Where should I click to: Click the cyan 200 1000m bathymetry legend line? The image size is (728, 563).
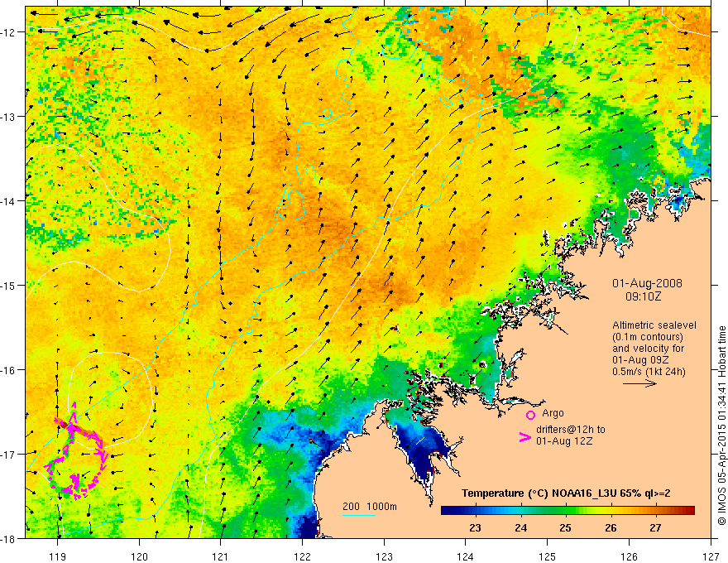(x=359, y=515)
